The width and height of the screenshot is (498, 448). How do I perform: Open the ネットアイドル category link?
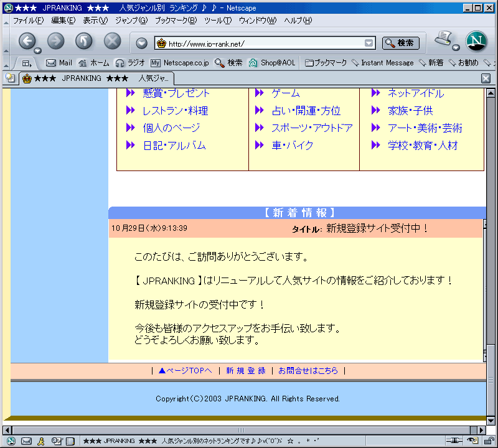click(416, 93)
